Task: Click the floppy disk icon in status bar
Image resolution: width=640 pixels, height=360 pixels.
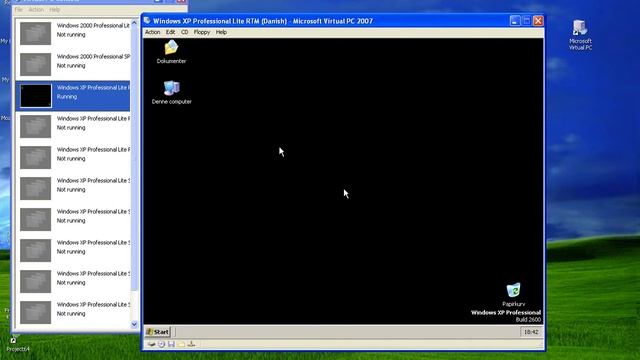Action: (x=171, y=344)
